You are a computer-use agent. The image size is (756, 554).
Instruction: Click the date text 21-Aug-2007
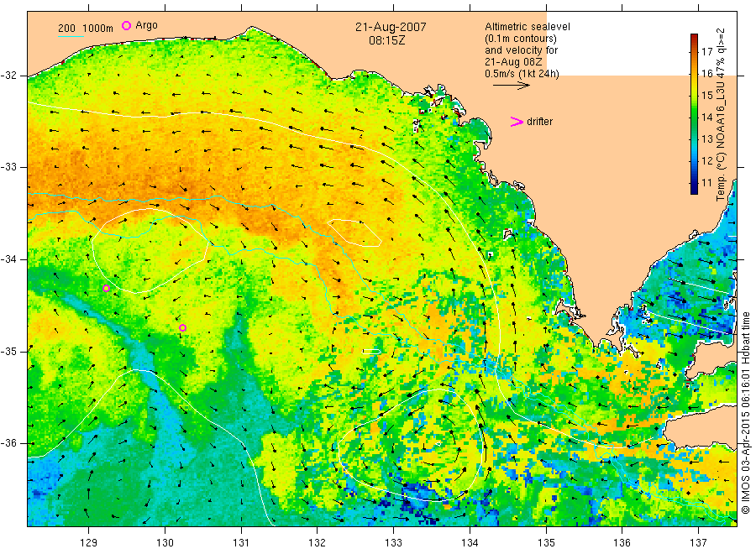391,27
